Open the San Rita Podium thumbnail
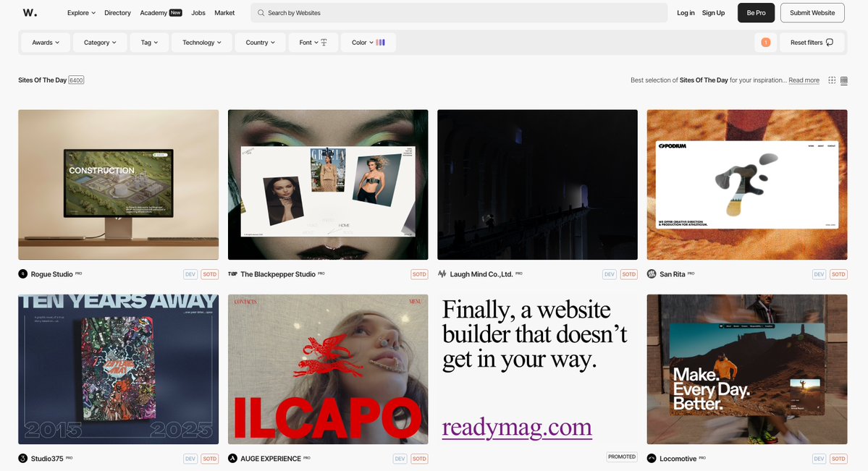 pyautogui.click(x=747, y=184)
